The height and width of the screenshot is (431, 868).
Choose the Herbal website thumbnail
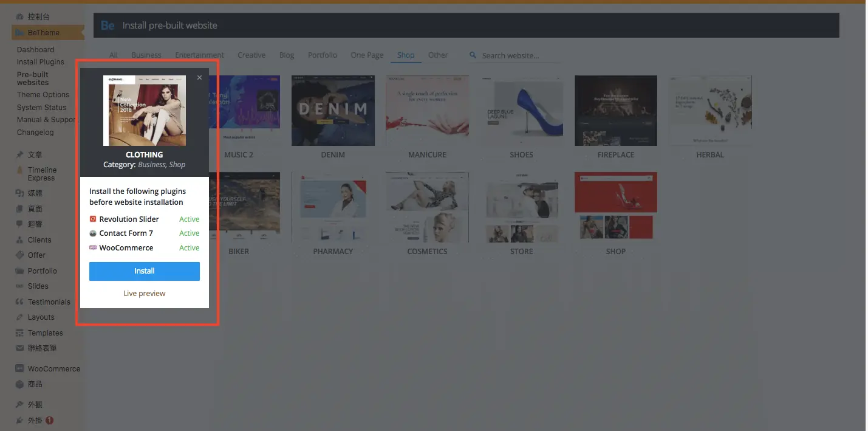(x=710, y=111)
